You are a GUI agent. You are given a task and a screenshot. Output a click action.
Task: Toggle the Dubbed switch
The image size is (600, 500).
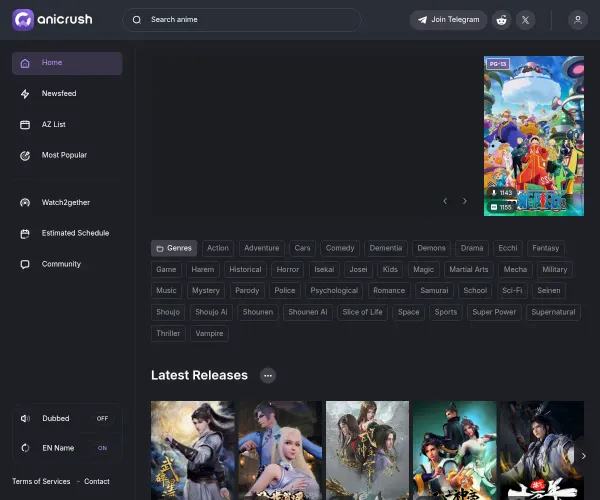102,419
